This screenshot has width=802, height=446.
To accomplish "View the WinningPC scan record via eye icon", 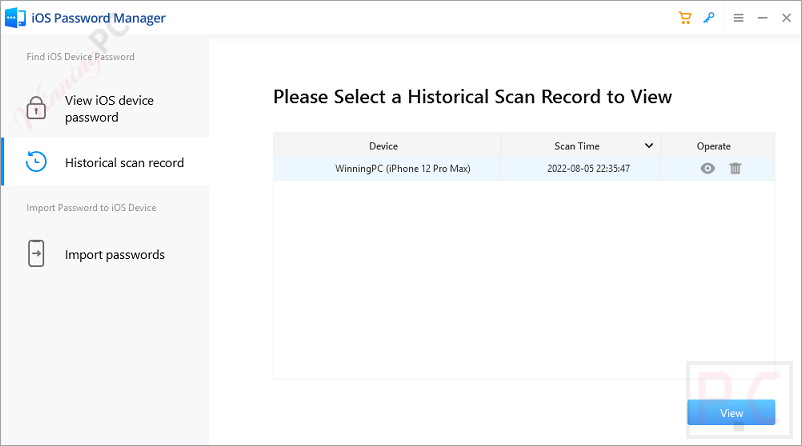I will [707, 168].
